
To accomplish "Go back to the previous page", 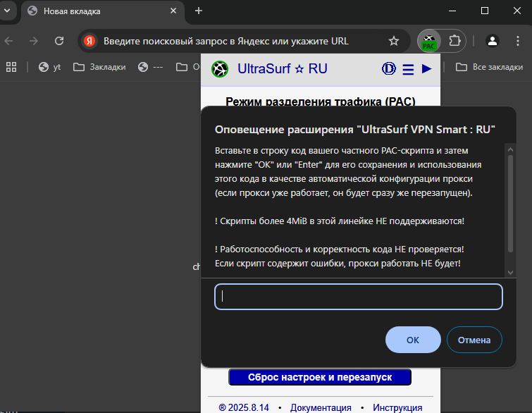I will pyautogui.click(x=9, y=41).
